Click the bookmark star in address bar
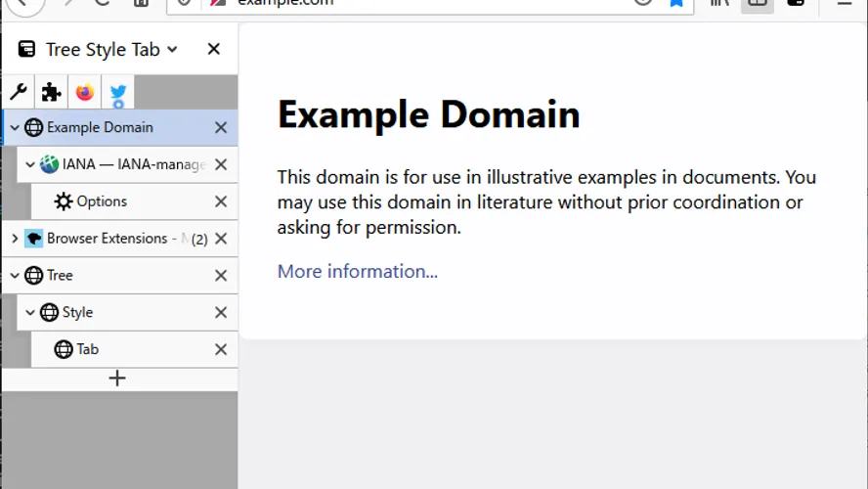The image size is (868, 489). [676, 2]
